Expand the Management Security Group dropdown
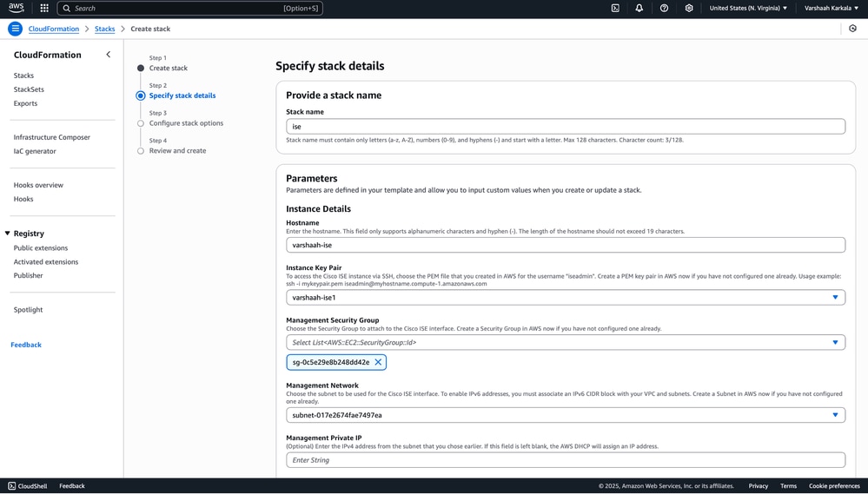 tap(835, 342)
